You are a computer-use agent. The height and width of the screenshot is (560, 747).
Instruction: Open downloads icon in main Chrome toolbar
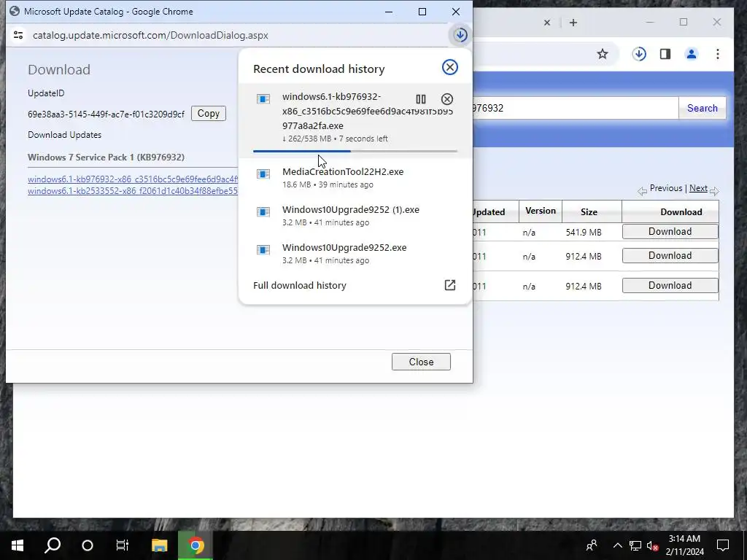[639, 54]
